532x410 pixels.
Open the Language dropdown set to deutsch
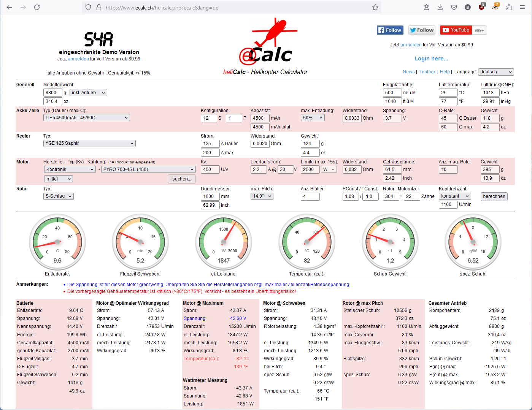coord(495,72)
